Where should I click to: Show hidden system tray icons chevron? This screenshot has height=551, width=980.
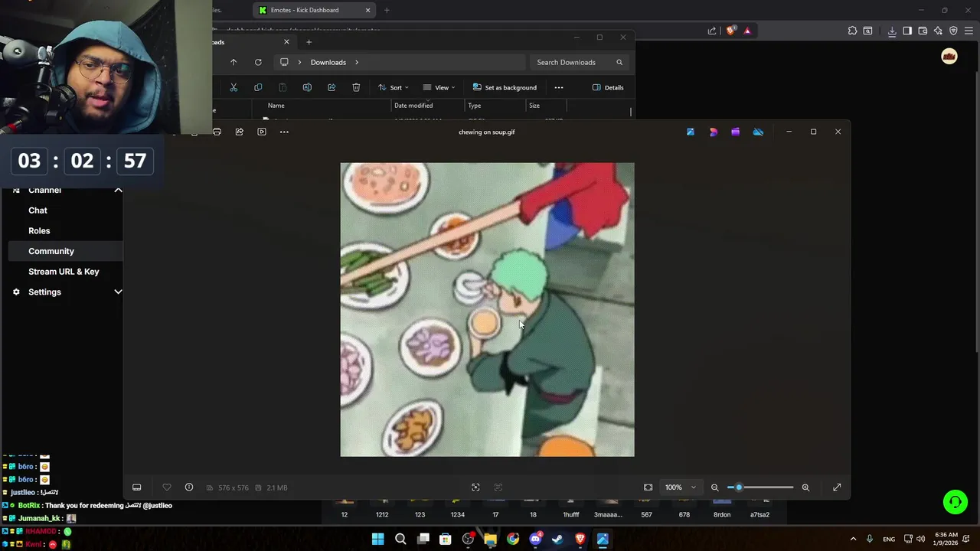click(853, 539)
